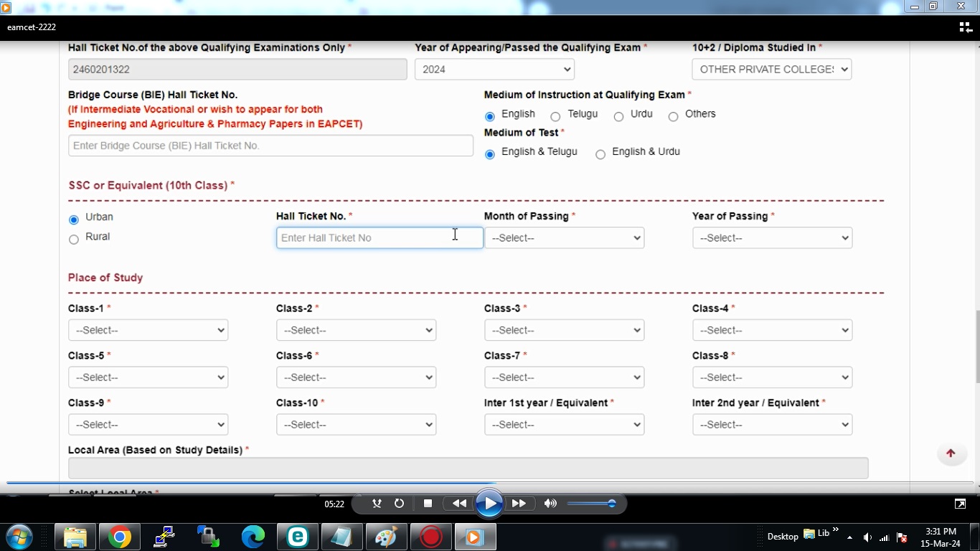Open Class-7 place of study dropdown
This screenshot has width=980, height=551.
[x=564, y=377]
